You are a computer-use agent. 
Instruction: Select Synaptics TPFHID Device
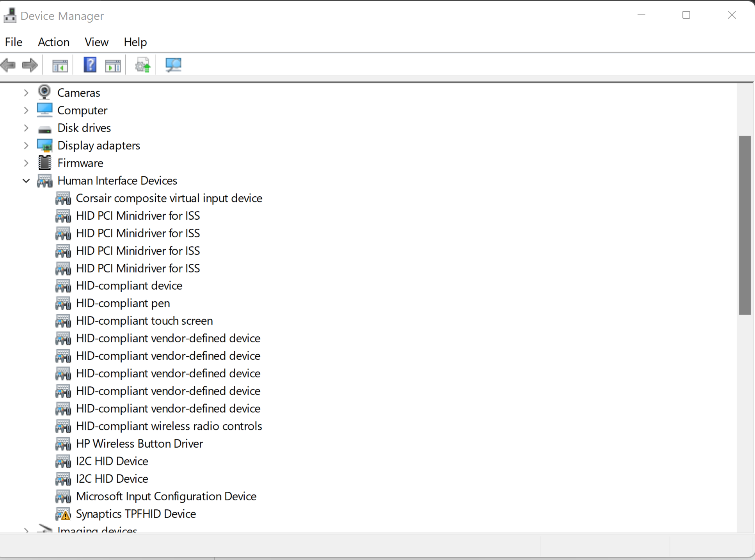(136, 514)
